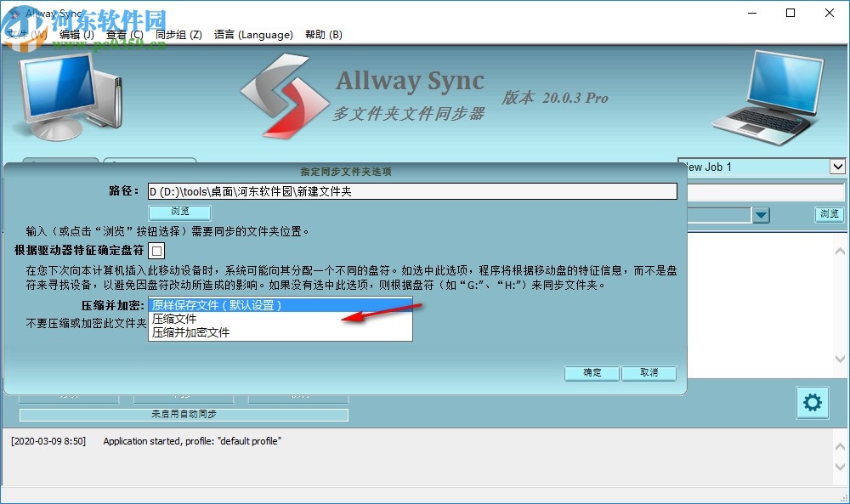Open the New Job 1 dropdown
The image size is (850, 504).
coord(838,167)
